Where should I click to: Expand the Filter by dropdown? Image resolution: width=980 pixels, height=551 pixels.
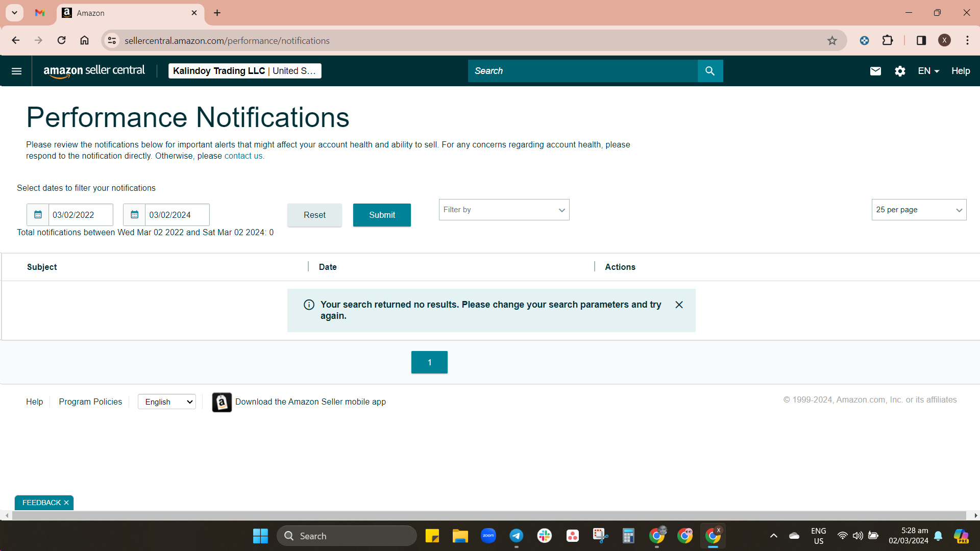tap(504, 210)
